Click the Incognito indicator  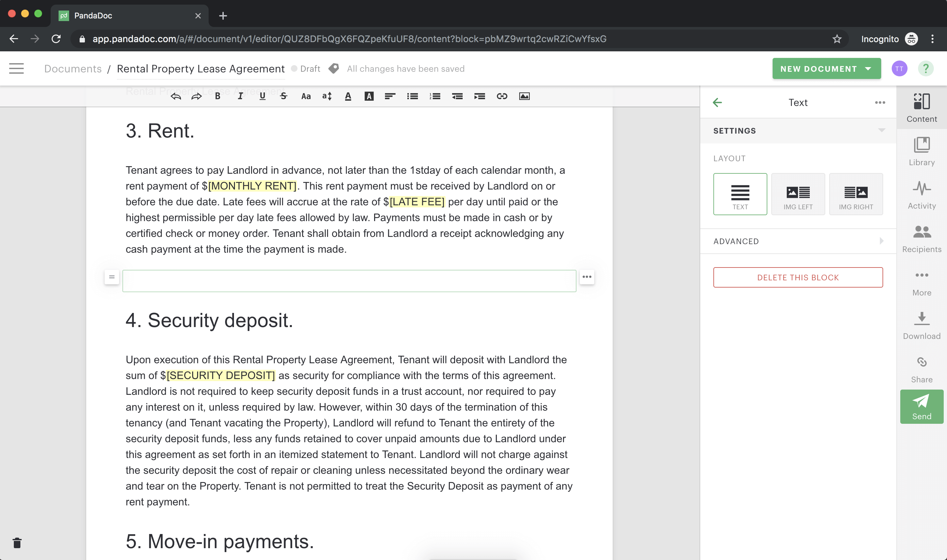click(x=889, y=39)
